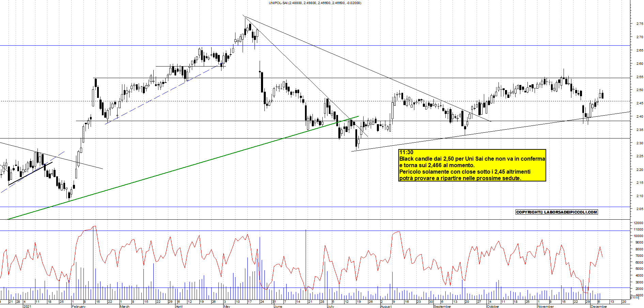Screen dimensions: 644x308
Task: Click the 3000 volume axis label
Action: [639, 282]
